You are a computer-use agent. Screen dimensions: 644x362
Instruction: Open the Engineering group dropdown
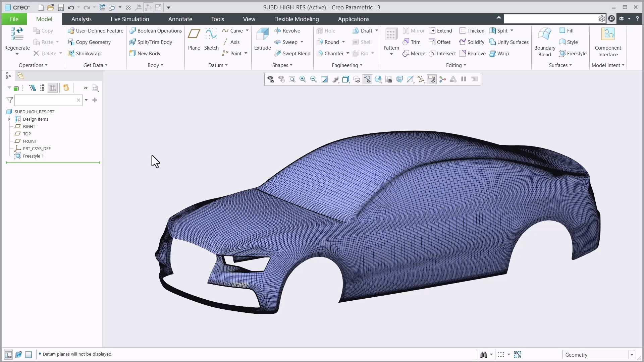[x=347, y=65]
